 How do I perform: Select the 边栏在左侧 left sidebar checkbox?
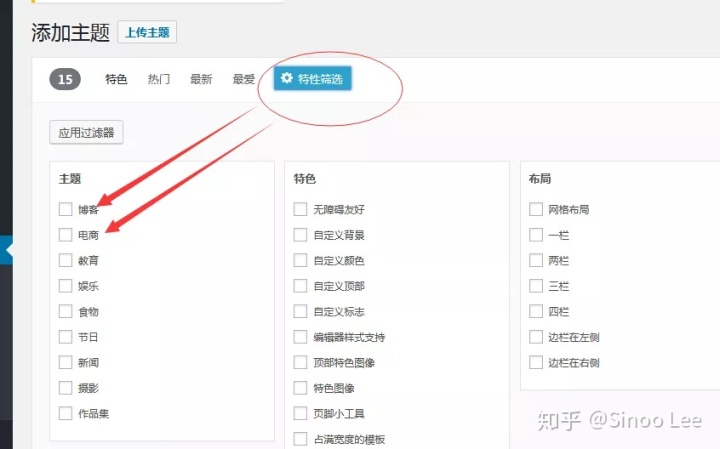[x=536, y=337]
